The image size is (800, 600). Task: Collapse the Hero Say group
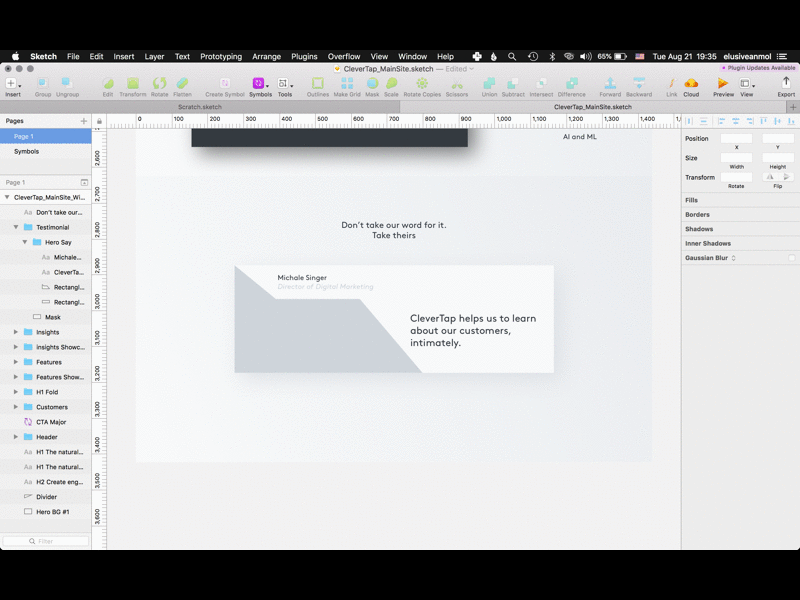tap(24, 242)
